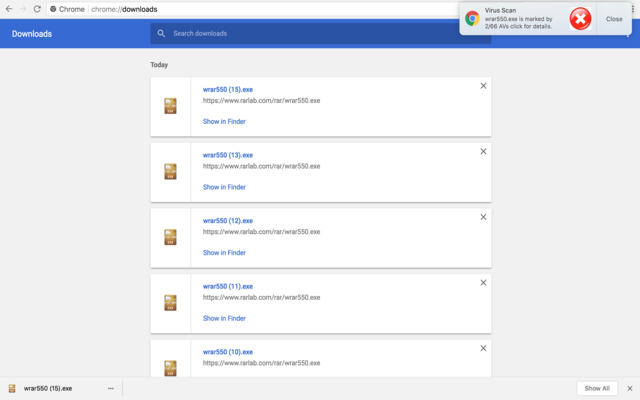Click the file icon of wrar550 (13).exe
Screen dimensions: 640x400
170,171
